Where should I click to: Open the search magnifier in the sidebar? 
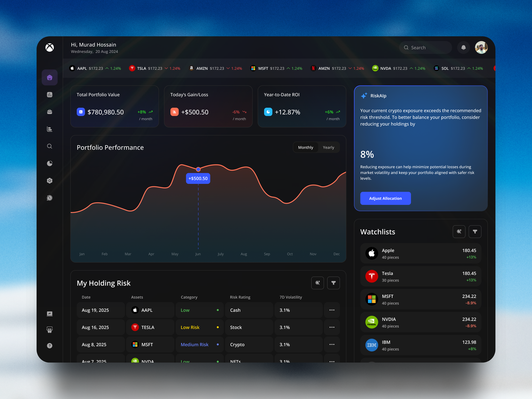(50, 146)
